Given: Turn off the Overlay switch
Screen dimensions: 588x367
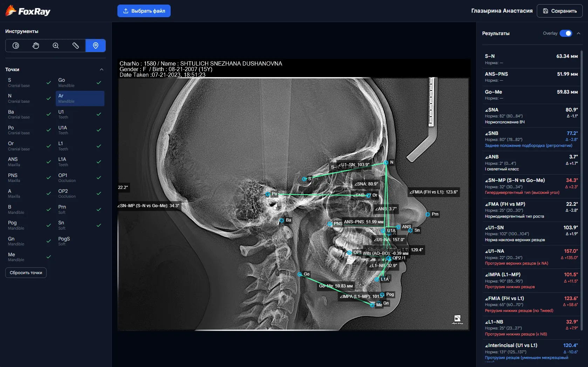Looking at the screenshot, I should pos(566,33).
